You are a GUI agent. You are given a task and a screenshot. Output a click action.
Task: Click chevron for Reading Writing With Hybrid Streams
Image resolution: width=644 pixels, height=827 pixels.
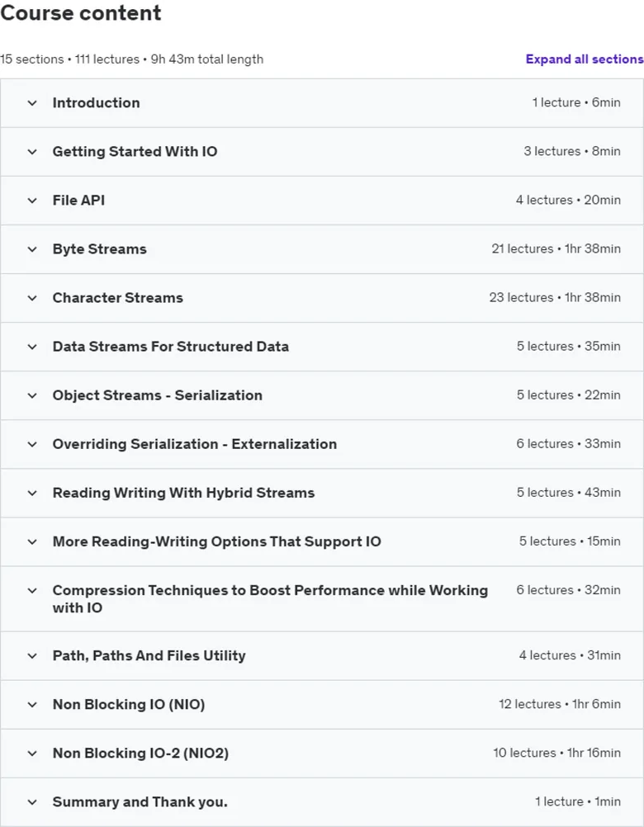click(x=32, y=493)
